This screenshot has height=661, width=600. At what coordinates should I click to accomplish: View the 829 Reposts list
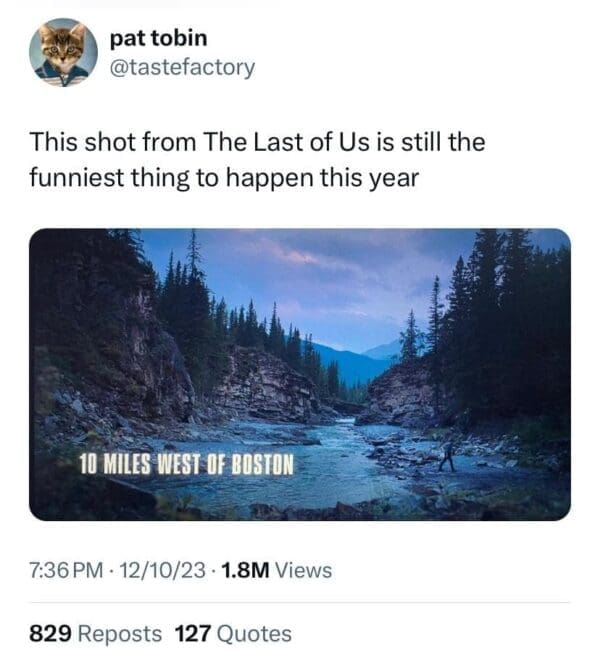(95, 634)
